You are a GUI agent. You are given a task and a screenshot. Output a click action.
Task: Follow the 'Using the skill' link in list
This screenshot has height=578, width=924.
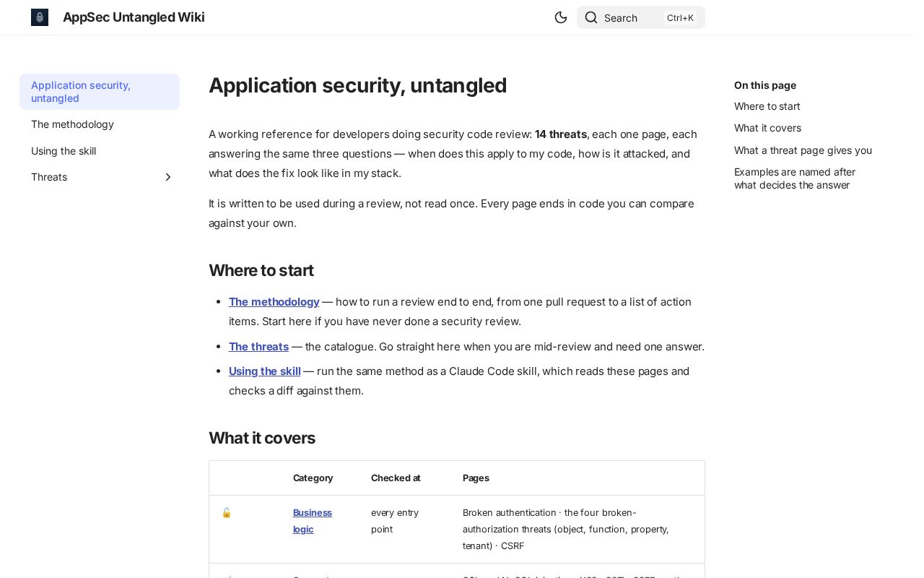(265, 371)
